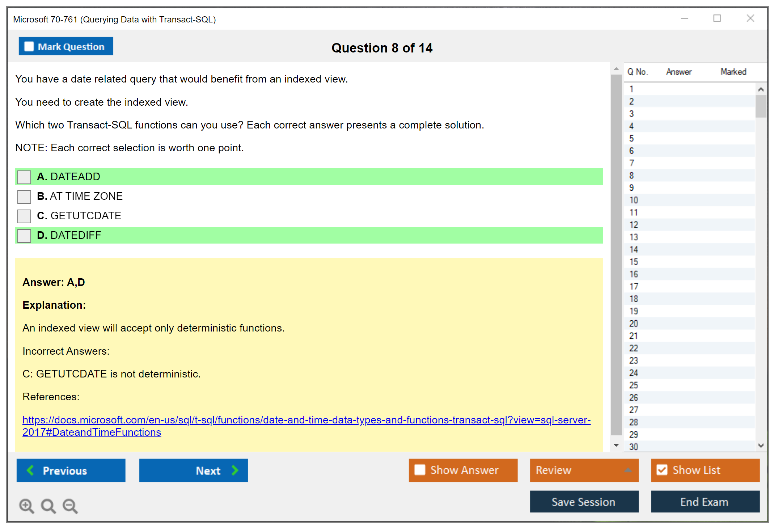
Task: Click the question pane scroll down arrow
Action: click(x=616, y=445)
